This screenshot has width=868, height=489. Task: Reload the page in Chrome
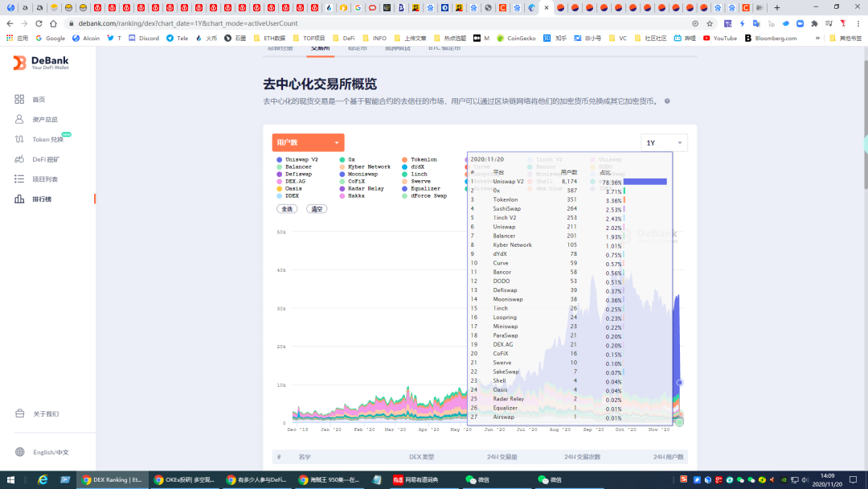click(39, 23)
